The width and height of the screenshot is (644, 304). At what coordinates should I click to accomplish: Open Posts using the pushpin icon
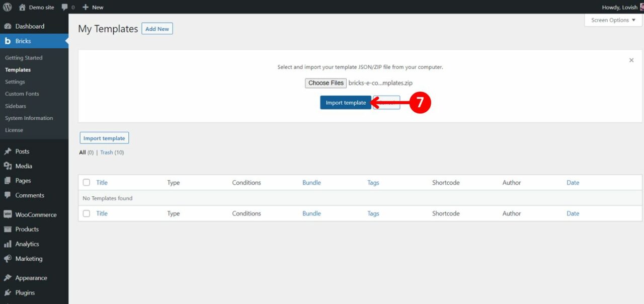(9, 151)
